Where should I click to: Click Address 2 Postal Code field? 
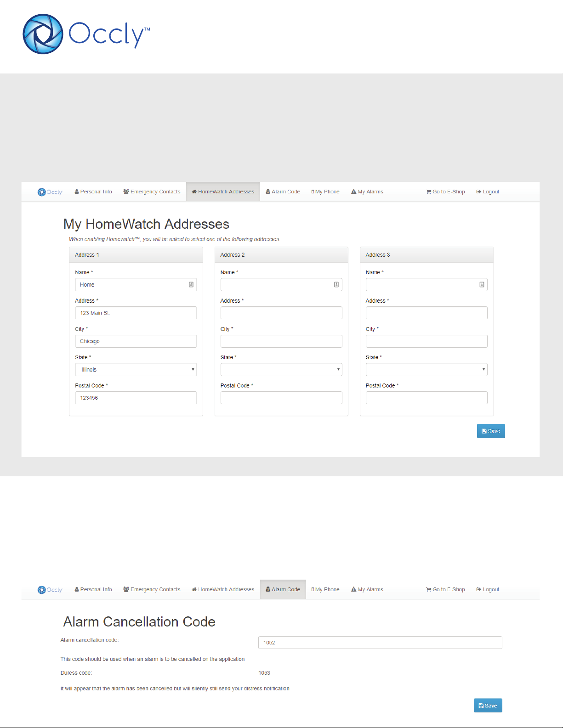281,398
